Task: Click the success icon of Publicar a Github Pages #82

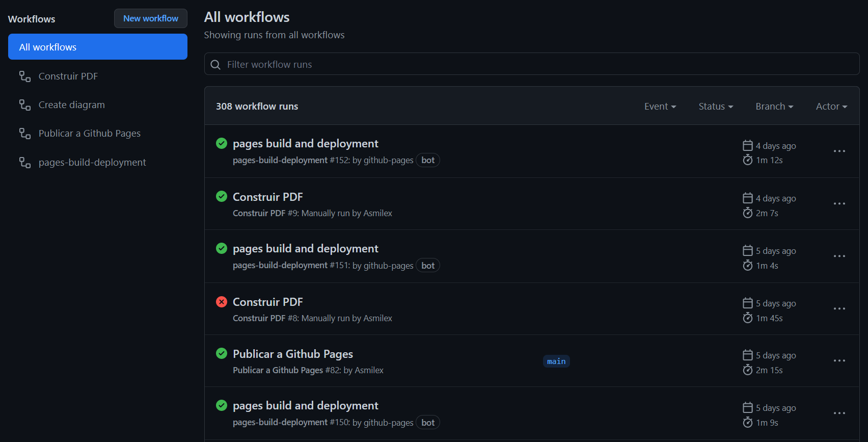Action: (x=222, y=353)
